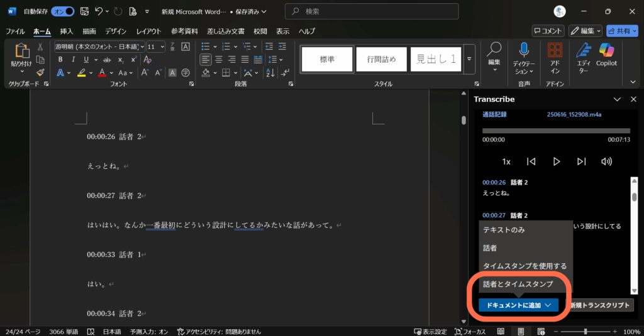Switch to the 挿入 ribbon tab
644x336 pixels.
click(66, 31)
